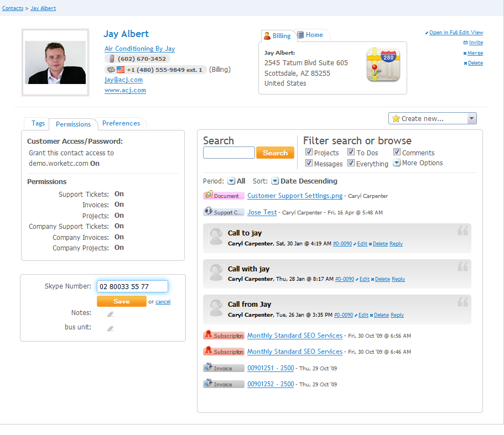Click the mobile phone icon beside (602) 670-3452
The height and width of the screenshot is (435, 504).
pyautogui.click(x=111, y=59)
